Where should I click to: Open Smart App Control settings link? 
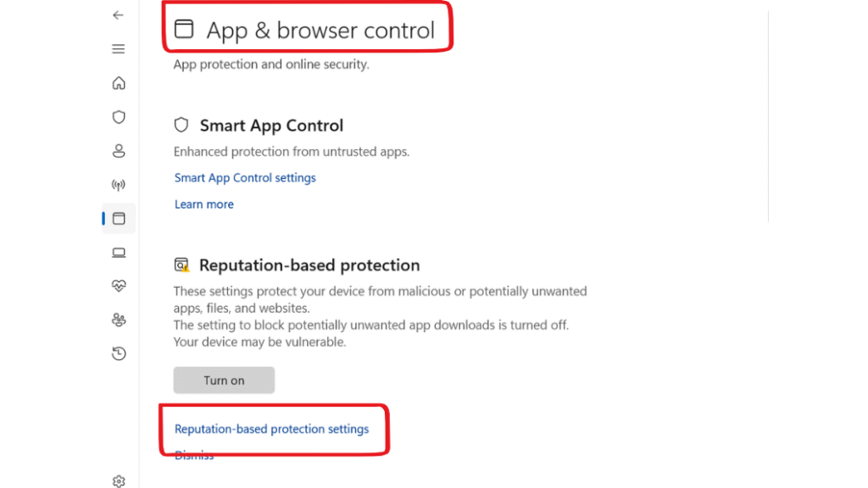pos(245,178)
